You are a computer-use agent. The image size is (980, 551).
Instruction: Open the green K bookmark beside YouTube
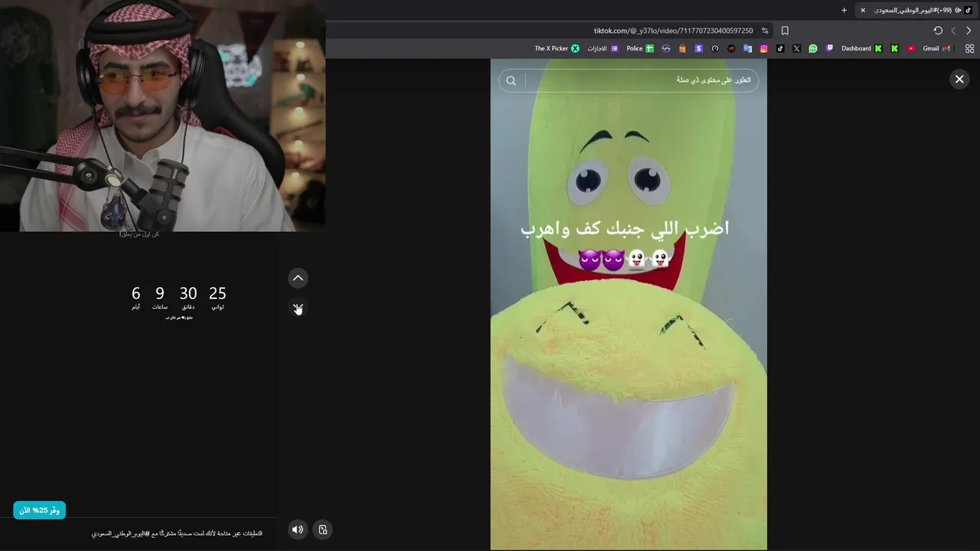[x=894, y=48]
